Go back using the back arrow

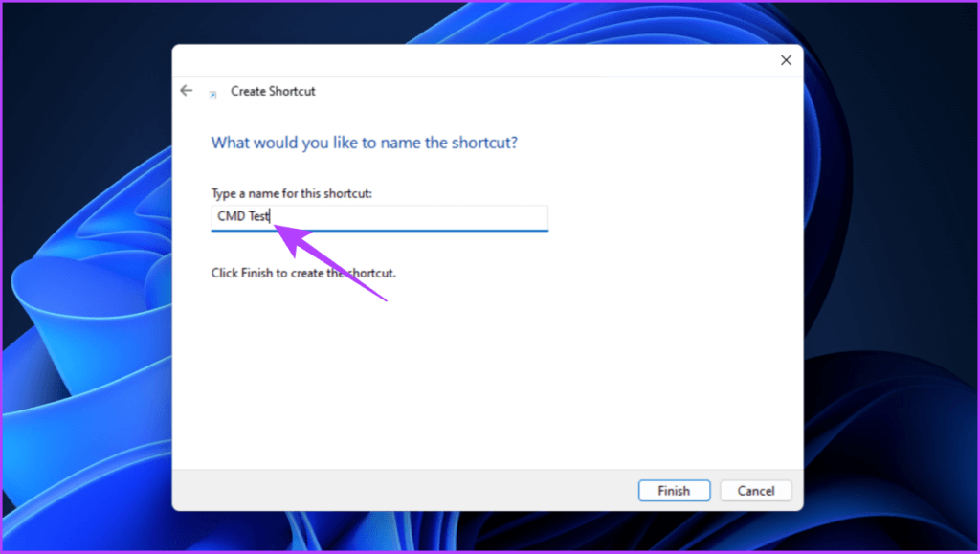pyautogui.click(x=187, y=91)
